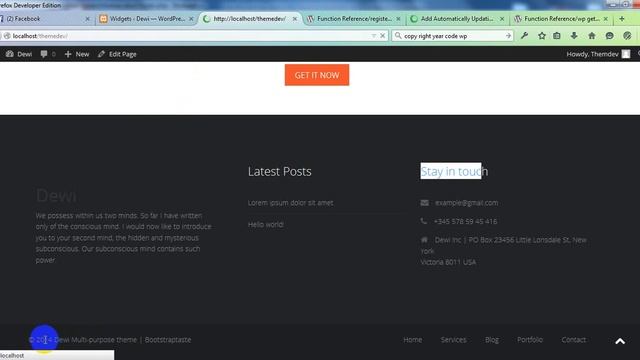
Task: Go to Home in footer menu
Action: [x=413, y=340]
